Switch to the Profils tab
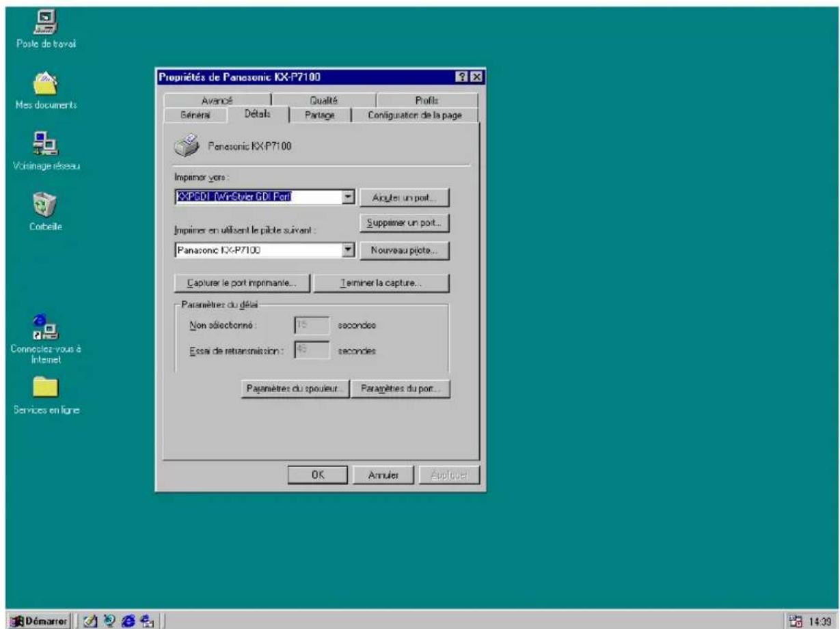This screenshot has width=840, height=629. click(x=426, y=101)
